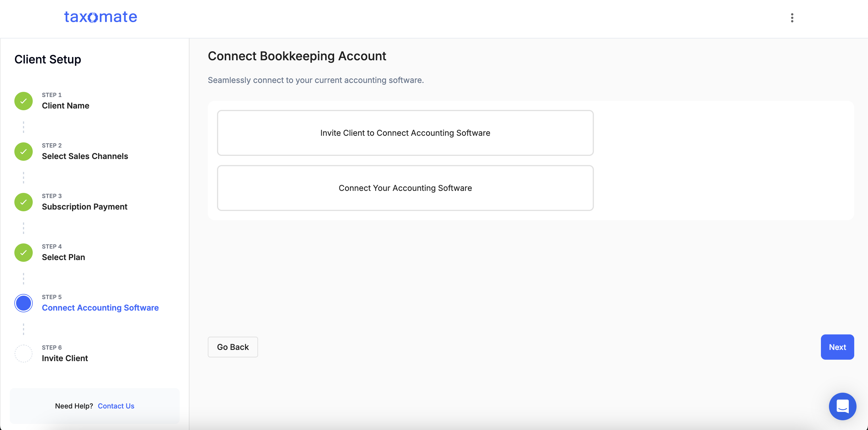
Task: Go back to the previous step
Action: 233,347
